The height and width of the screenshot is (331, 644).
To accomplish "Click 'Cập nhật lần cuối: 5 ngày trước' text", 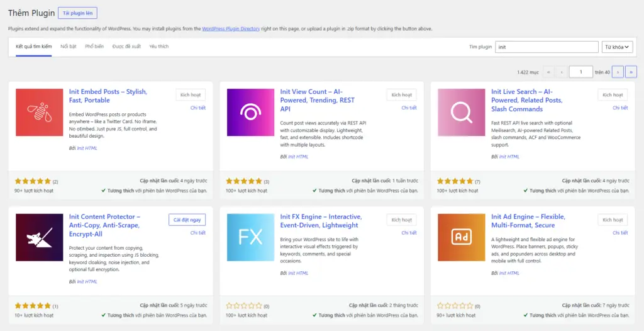I will click(174, 305).
